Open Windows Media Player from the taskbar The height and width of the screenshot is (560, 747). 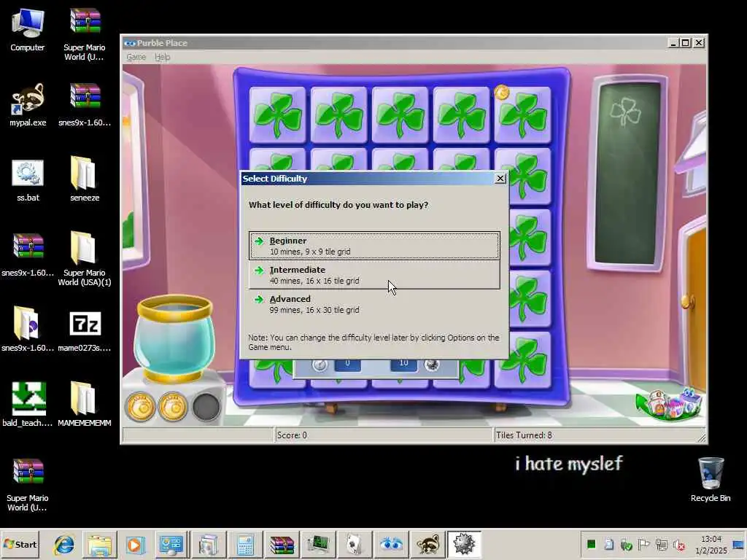tap(135, 544)
